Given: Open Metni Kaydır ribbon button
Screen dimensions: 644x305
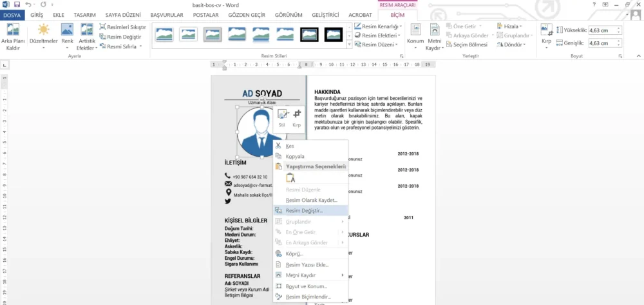Looking at the screenshot, I should point(435,36).
